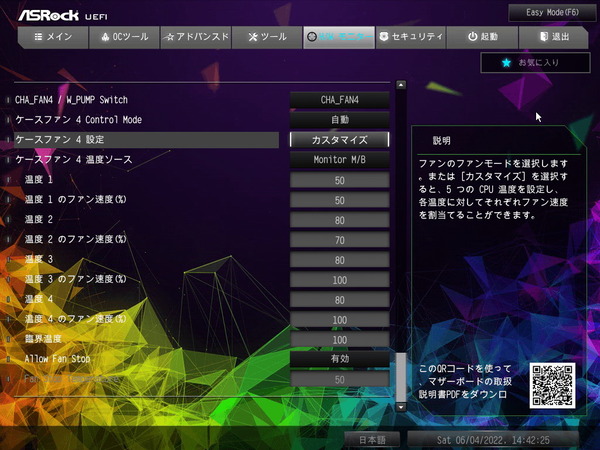The height and width of the screenshot is (450, 600).
Task: Click the 臨界温度 value field
Action: (340, 339)
